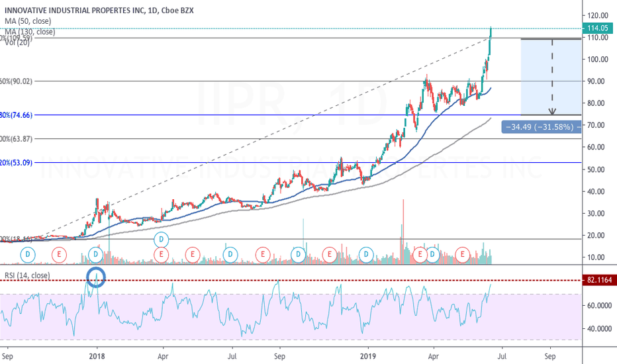Click the E marker adjacent to the Apr 2019 D marker
Screen dimensions: 617x364
coord(420,255)
